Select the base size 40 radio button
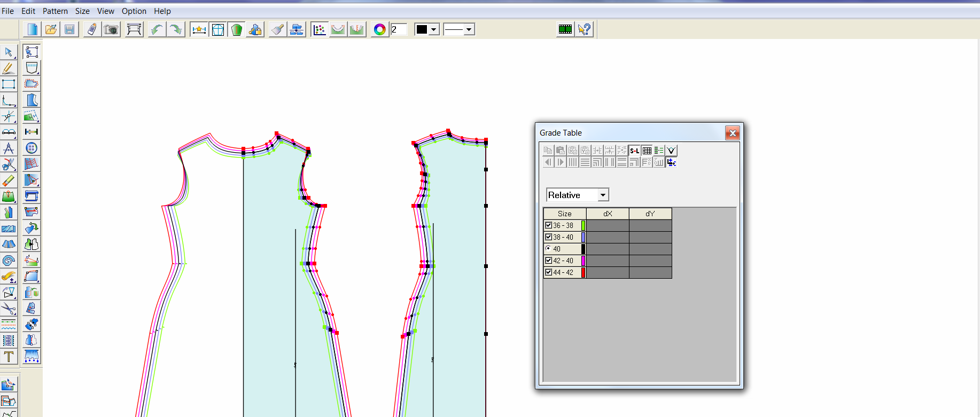This screenshot has width=980, height=417. click(548, 248)
